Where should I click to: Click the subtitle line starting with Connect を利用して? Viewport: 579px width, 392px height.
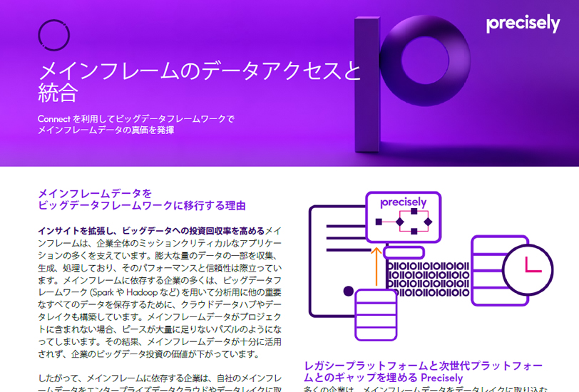[x=136, y=119]
